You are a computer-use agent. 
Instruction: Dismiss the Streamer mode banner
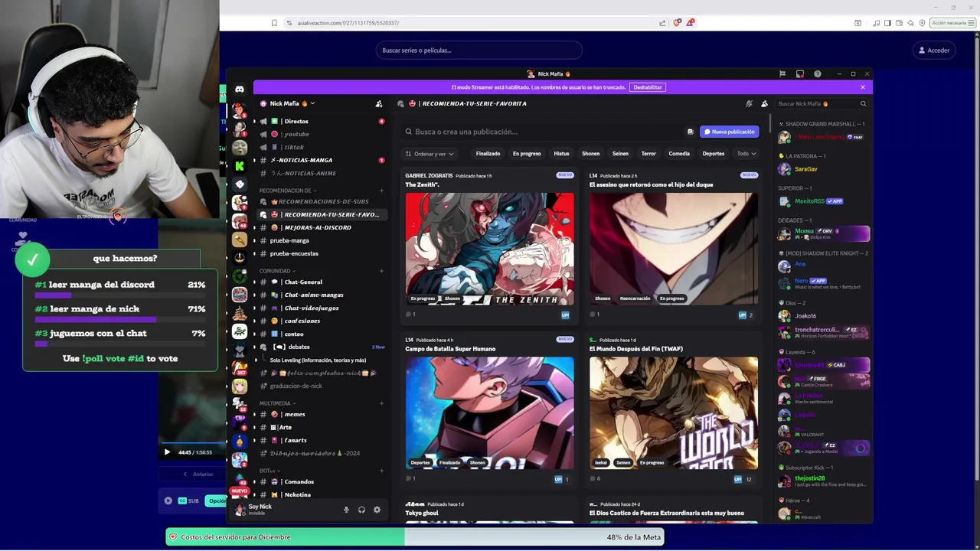tap(862, 87)
